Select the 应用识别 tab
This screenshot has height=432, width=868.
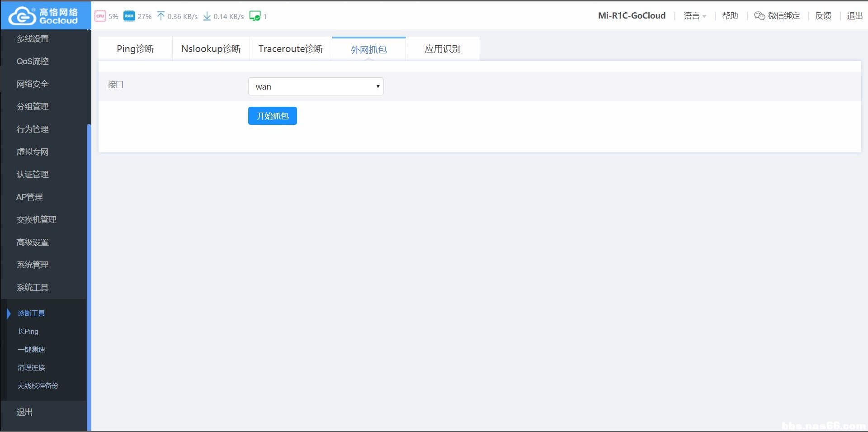click(x=443, y=49)
